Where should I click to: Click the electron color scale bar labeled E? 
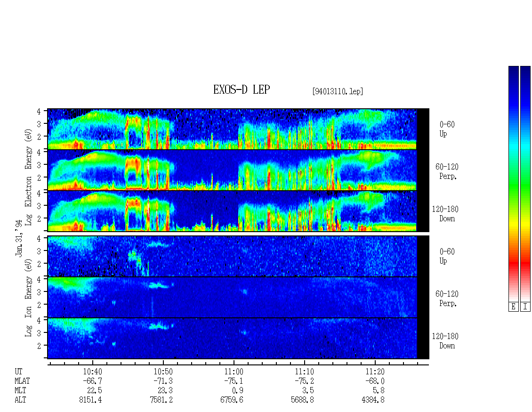[513, 184]
